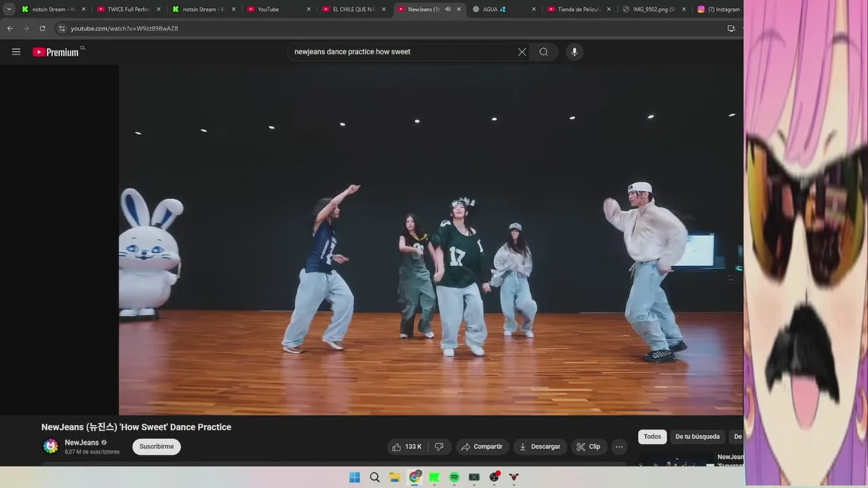Switch to Tienda de Películas tab
Screen dimensions: 868x488
[x=578, y=9]
